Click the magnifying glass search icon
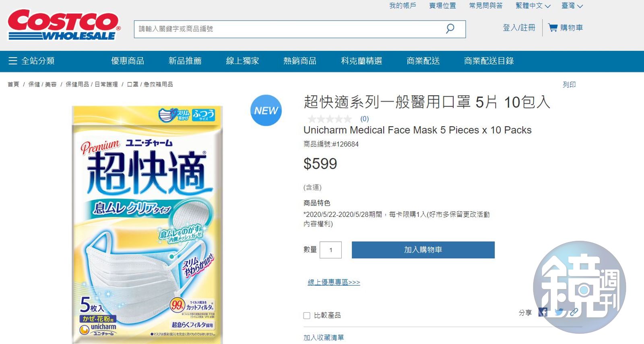Screen dimensions: 644x344 (x=450, y=29)
